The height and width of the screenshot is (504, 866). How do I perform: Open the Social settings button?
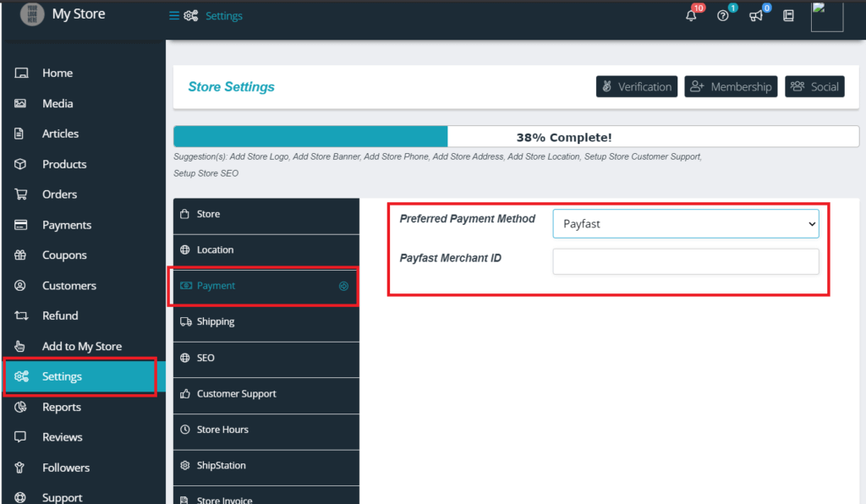click(x=814, y=86)
